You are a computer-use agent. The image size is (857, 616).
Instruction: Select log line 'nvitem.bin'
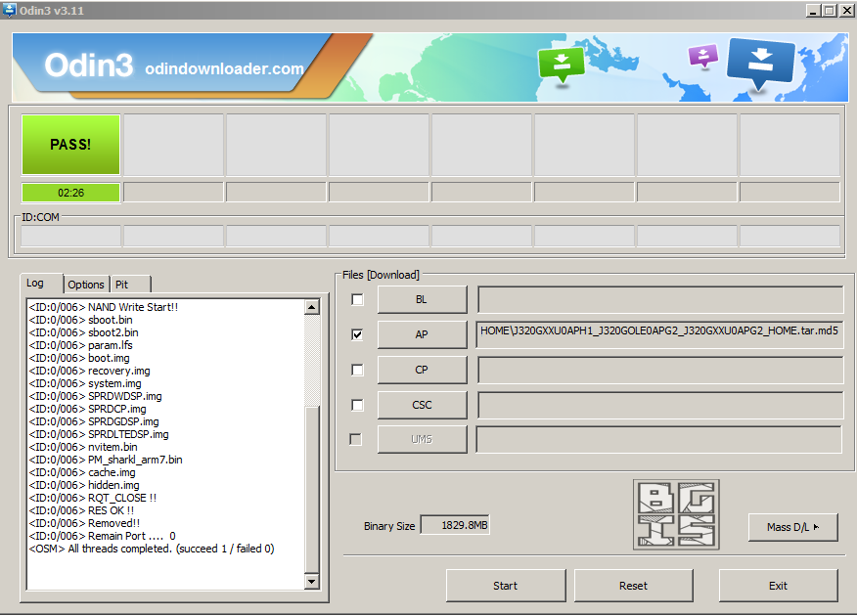point(83,447)
